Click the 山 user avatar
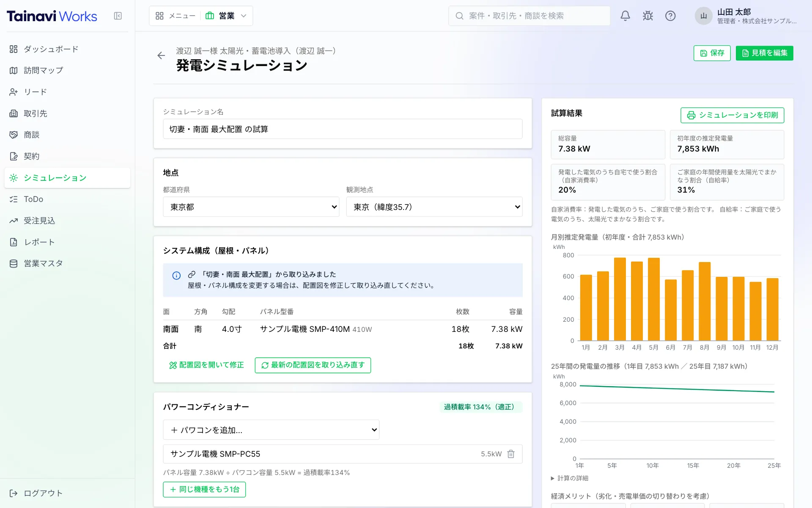Image resolution: width=812 pixels, height=508 pixels. pos(703,16)
